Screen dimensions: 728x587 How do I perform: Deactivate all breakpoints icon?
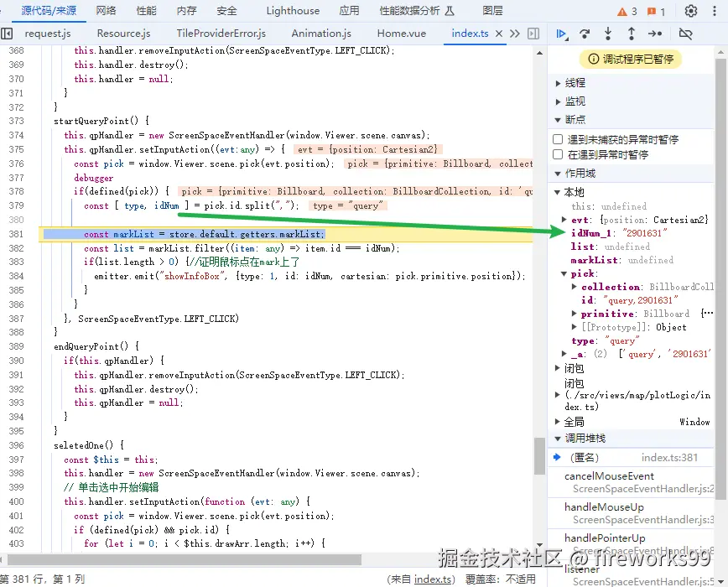pos(685,34)
